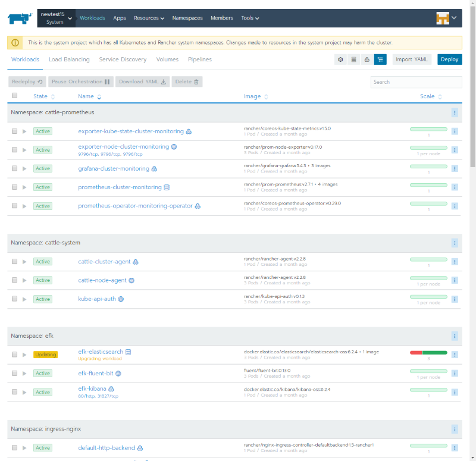Open actions menu for grafana-cluster-monitoring
Viewport: 476px width, 461px height.
pyautogui.click(x=455, y=168)
